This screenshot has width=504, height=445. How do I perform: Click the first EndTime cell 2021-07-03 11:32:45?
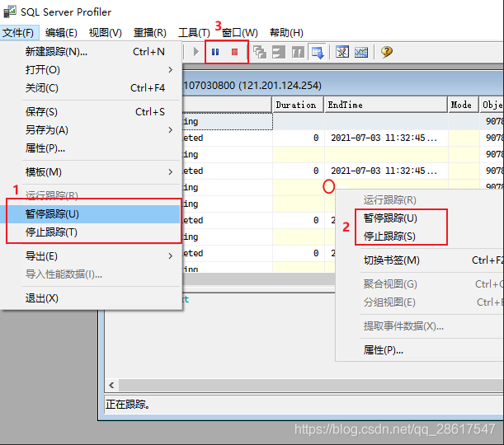(x=386, y=138)
